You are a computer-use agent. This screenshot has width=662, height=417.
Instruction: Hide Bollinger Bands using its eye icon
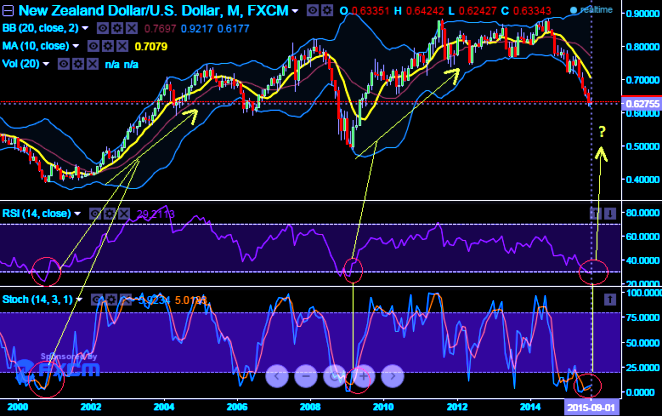(103, 28)
